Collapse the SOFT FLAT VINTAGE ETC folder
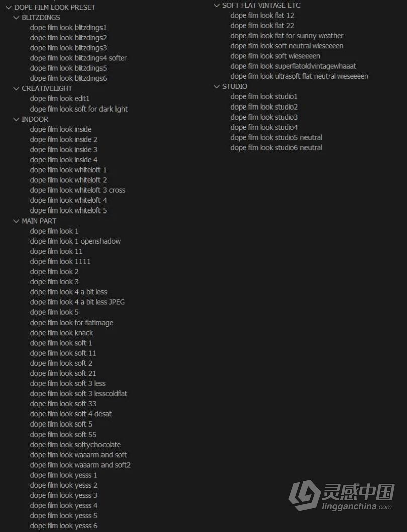The image size is (407, 532). point(216,5)
